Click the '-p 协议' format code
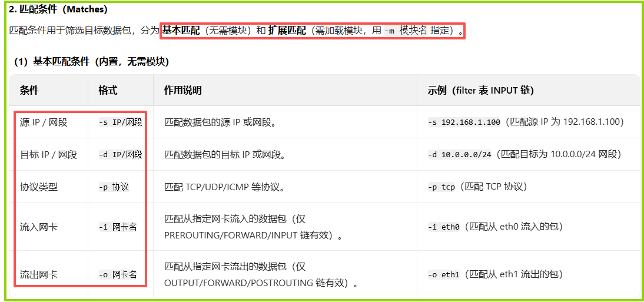The width and height of the screenshot is (644, 302). [114, 187]
